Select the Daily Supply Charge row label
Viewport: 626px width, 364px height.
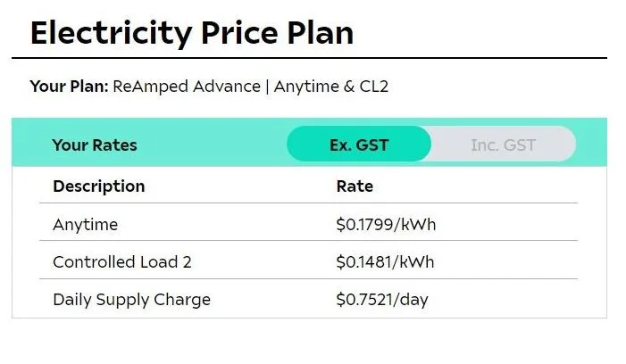coord(131,299)
